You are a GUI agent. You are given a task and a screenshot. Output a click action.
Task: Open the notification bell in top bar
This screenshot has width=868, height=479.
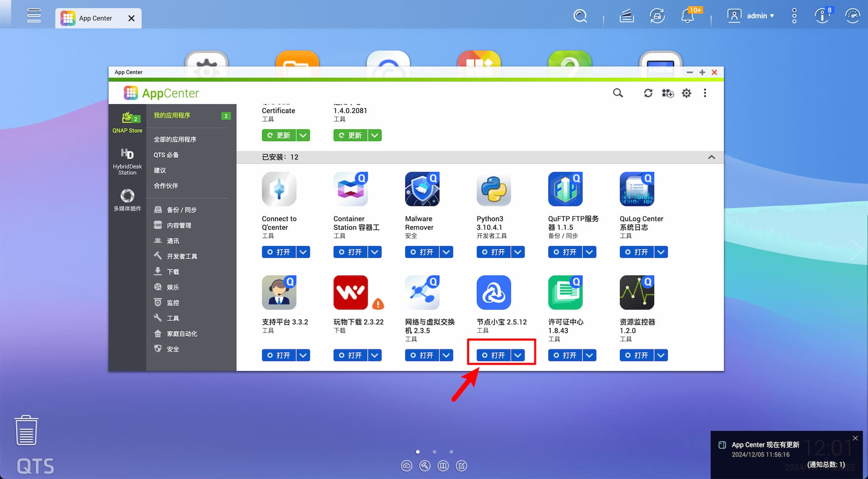click(x=688, y=17)
